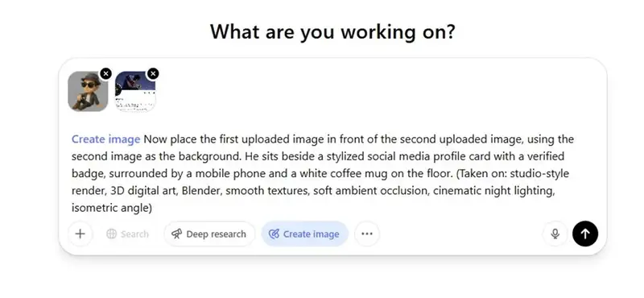This screenshot has width=644, height=298.
Task: Open the three-dot more tools menu
Action: coord(367,234)
